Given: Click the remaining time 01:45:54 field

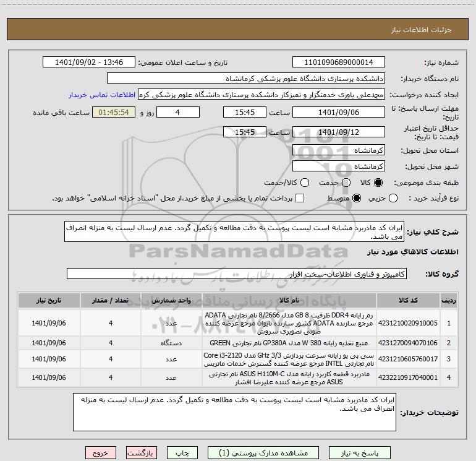Looking at the screenshot, I should 114,112.
